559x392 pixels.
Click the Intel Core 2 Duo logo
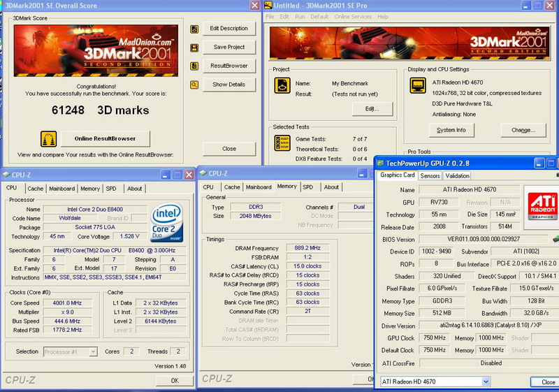click(x=167, y=223)
